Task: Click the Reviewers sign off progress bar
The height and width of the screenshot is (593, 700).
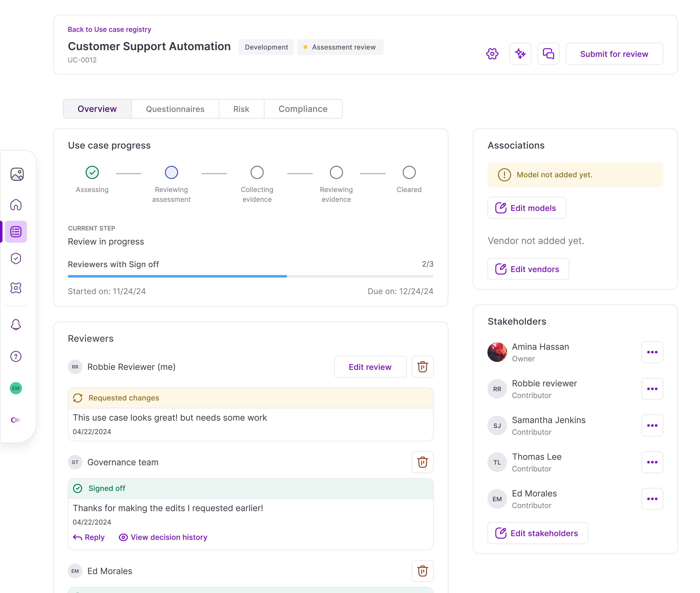Action: [x=250, y=276]
